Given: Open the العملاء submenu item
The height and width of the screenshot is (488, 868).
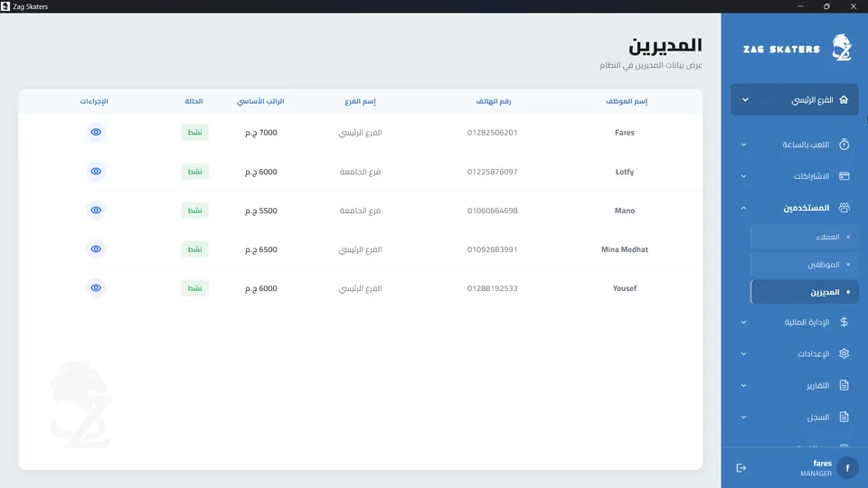Looking at the screenshot, I should pyautogui.click(x=805, y=237).
